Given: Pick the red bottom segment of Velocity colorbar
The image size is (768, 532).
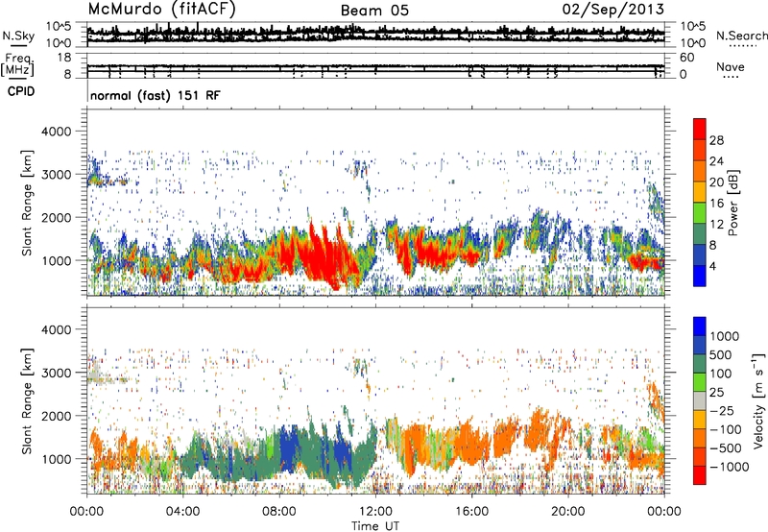Looking at the screenshot, I should [700, 474].
